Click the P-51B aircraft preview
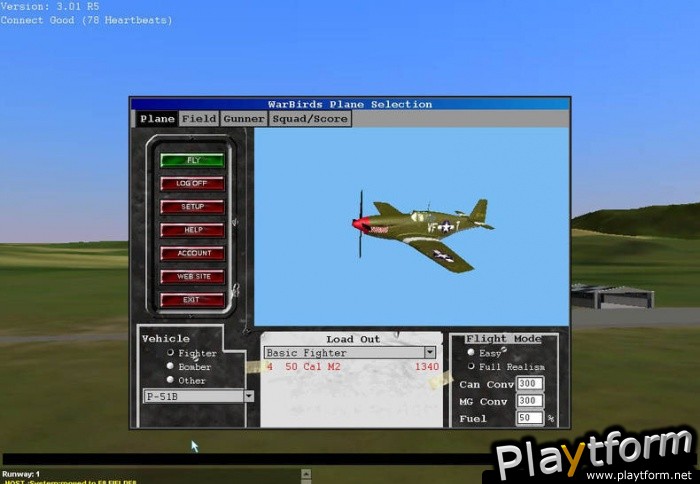 click(422, 231)
